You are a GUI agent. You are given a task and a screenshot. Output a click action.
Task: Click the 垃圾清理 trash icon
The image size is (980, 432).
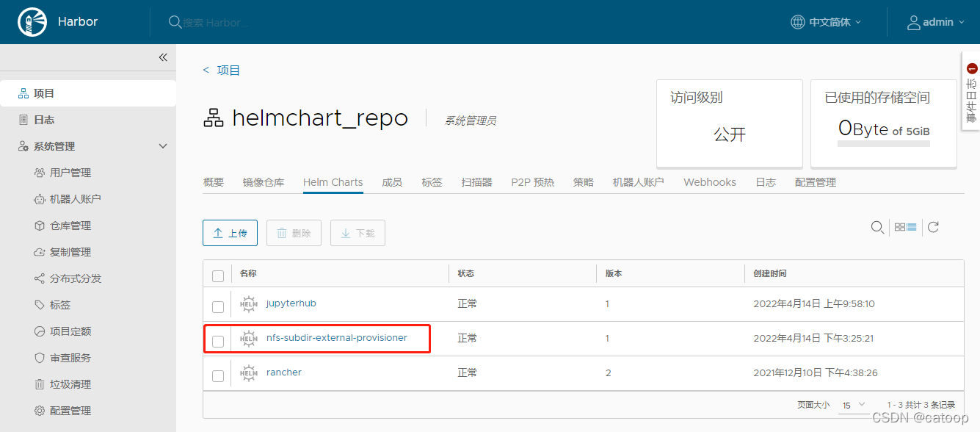point(40,384)
